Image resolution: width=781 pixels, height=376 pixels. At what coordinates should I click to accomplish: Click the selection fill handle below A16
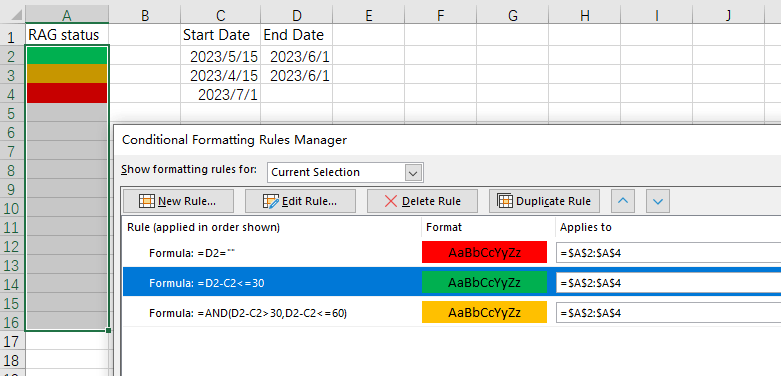(x=109, y=330)
